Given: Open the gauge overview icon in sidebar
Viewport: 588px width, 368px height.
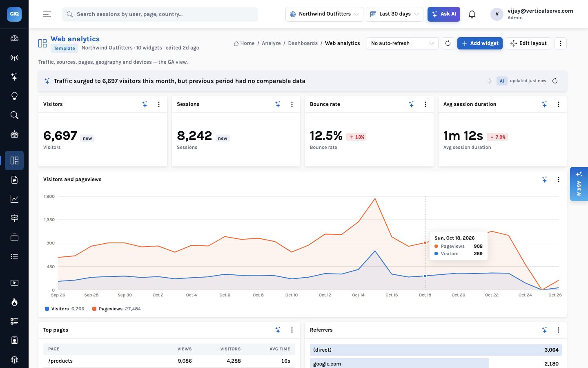Looking at the screenshot, I should 14,38.
